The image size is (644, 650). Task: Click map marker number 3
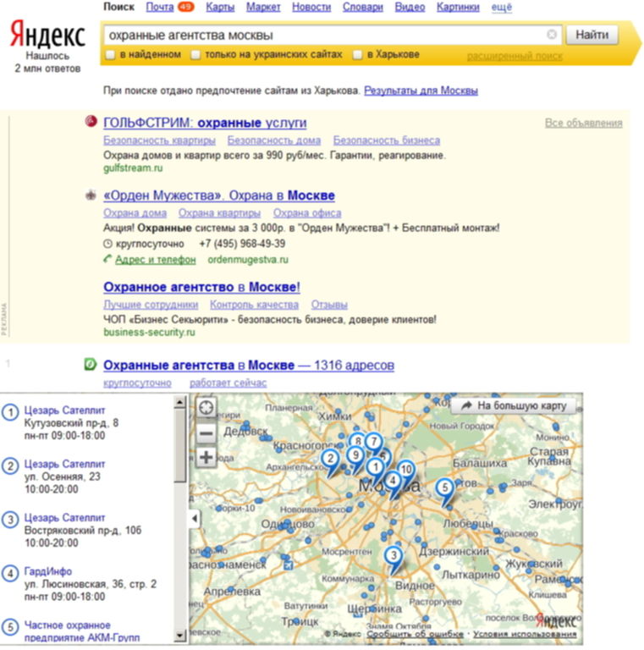(x=394, y=555)
